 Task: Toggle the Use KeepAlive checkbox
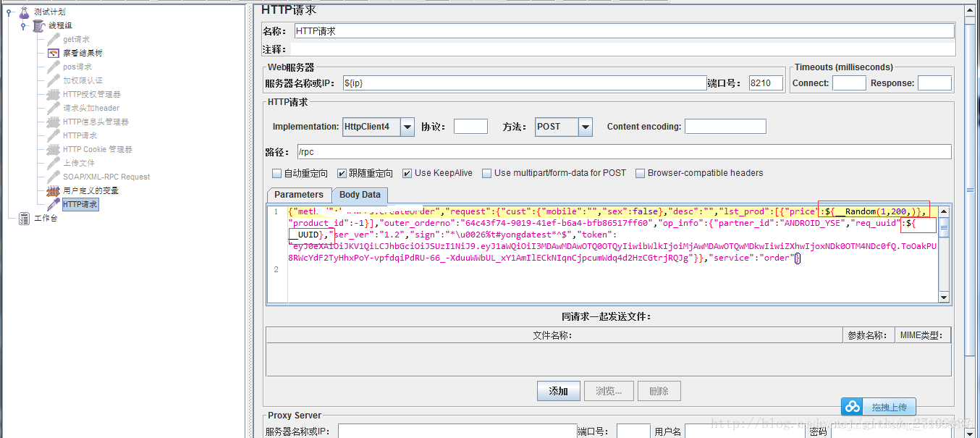(x=407, y=173)
